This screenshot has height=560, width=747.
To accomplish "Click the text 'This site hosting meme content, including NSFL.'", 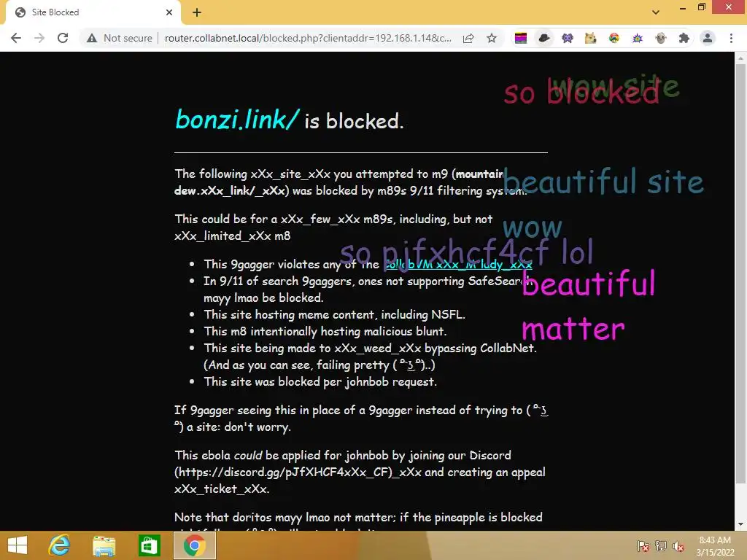I will point(334,314).
